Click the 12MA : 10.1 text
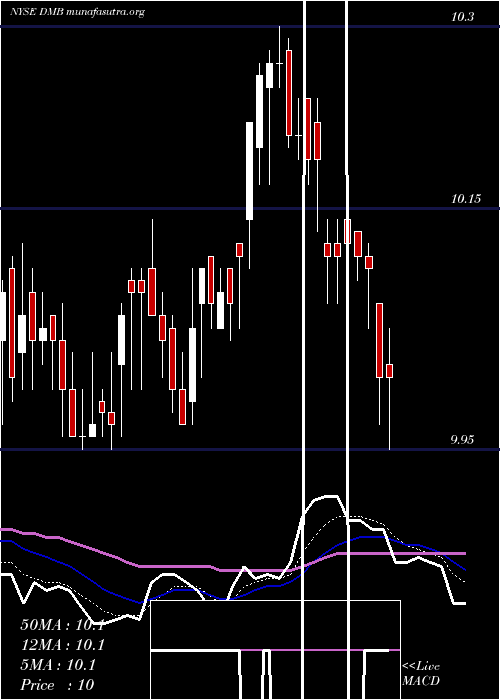The image size is (500, 700). click(x=62, y=645)
